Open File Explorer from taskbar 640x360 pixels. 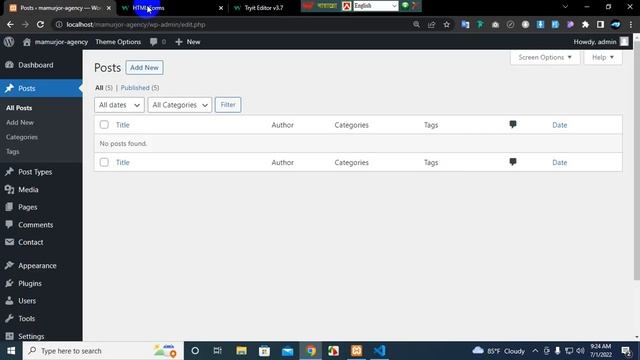point(241,351)
